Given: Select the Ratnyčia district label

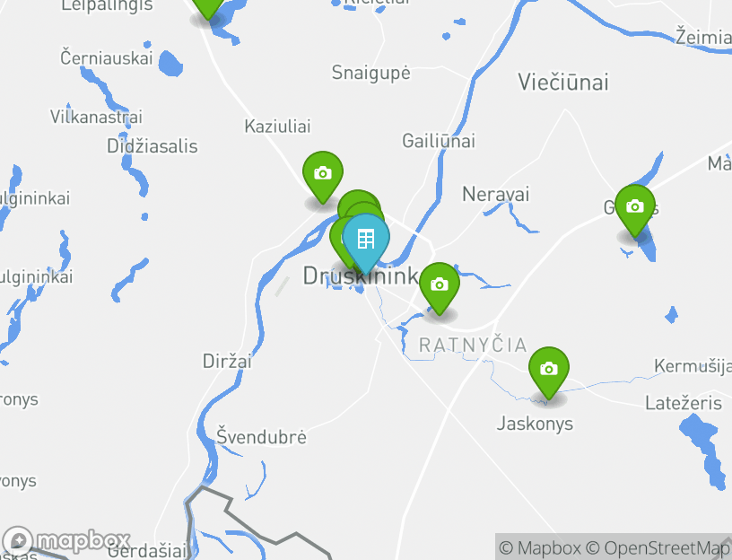Looking at the screenshot, I should tap(473, 346).
